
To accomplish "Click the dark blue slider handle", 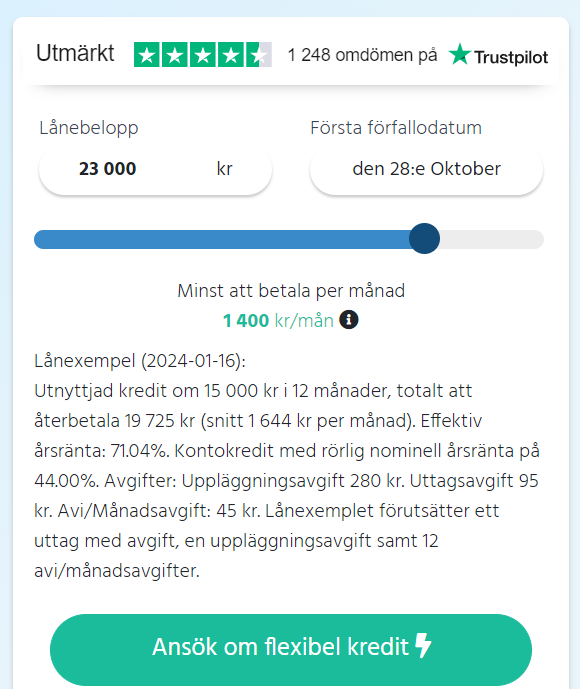I will click(x=424, y=239).
